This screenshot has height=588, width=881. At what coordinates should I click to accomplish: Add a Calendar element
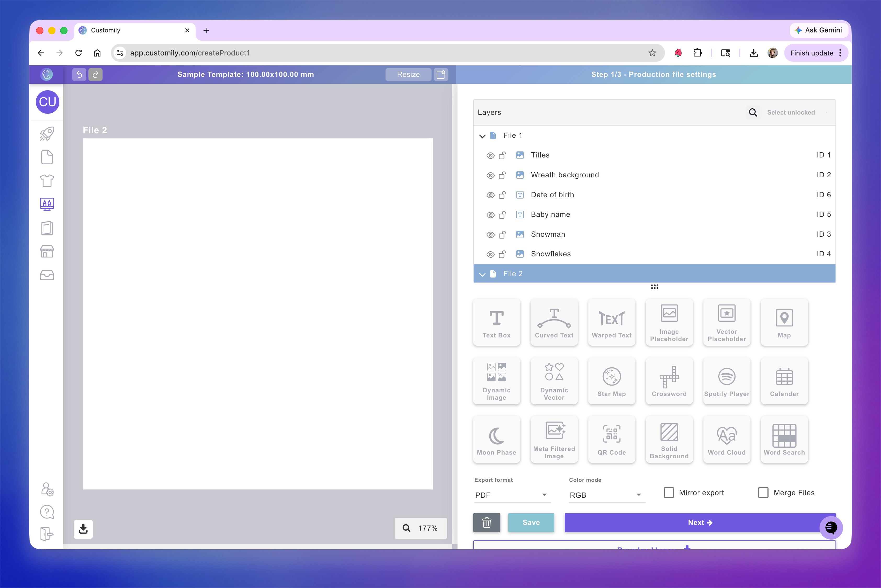pyautogui.click(x=784, y=381)
